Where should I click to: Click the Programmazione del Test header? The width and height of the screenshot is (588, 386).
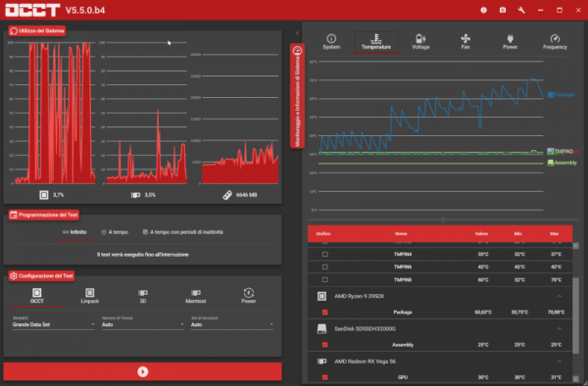(x=43, y=215)
